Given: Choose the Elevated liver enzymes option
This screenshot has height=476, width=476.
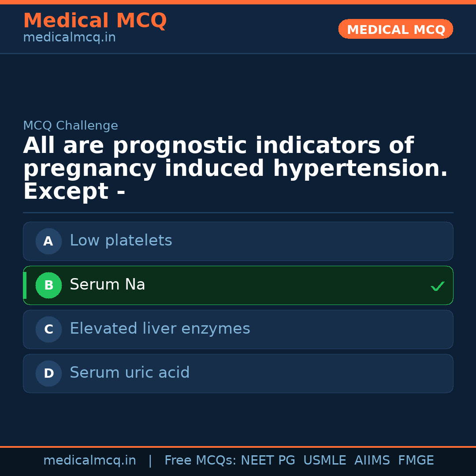Looking at the screenshot, I should tap(160, 329).
